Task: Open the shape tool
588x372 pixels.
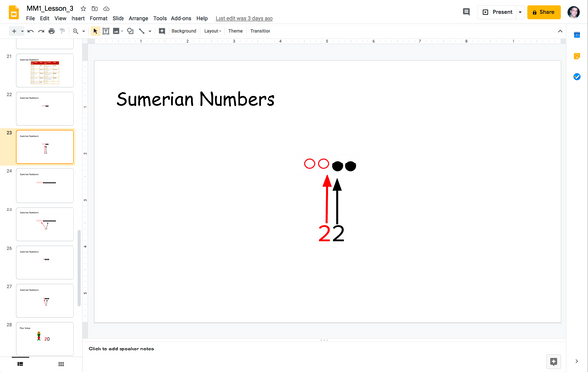Action: coord(130,31)
